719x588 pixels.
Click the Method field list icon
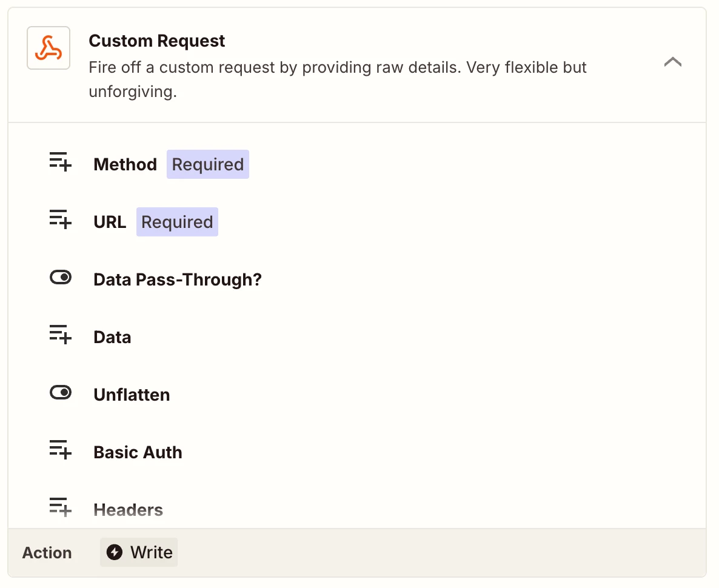pyautogui.click(x=60, y=164)
